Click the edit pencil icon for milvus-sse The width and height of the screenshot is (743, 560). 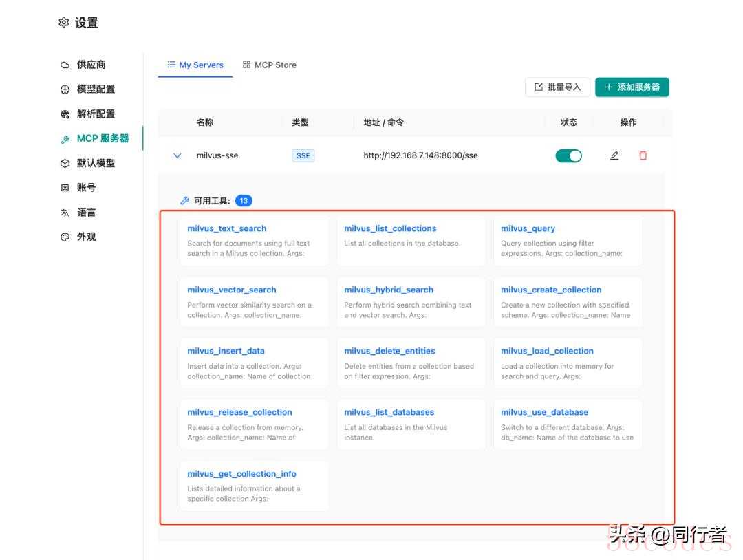tap(614, 155)
